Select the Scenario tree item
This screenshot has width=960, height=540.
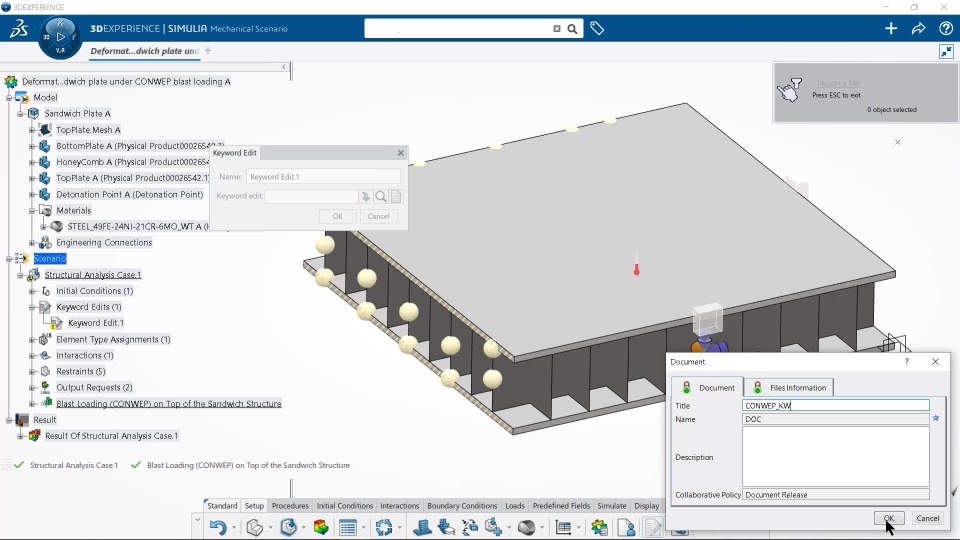pos(50,259)
